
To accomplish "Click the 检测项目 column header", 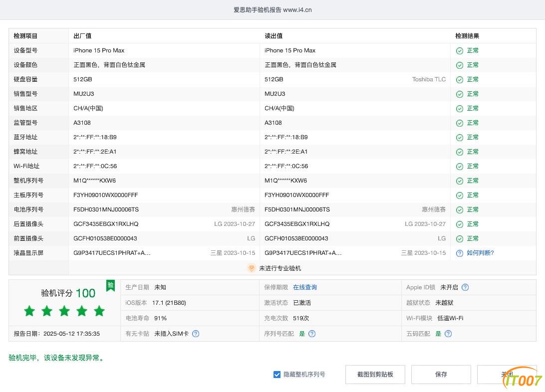I will coord(25,36).
